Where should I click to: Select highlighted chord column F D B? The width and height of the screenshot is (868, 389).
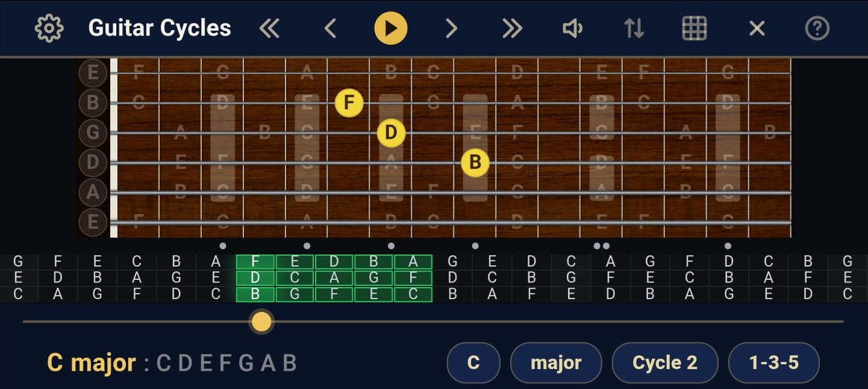point(255,278)
